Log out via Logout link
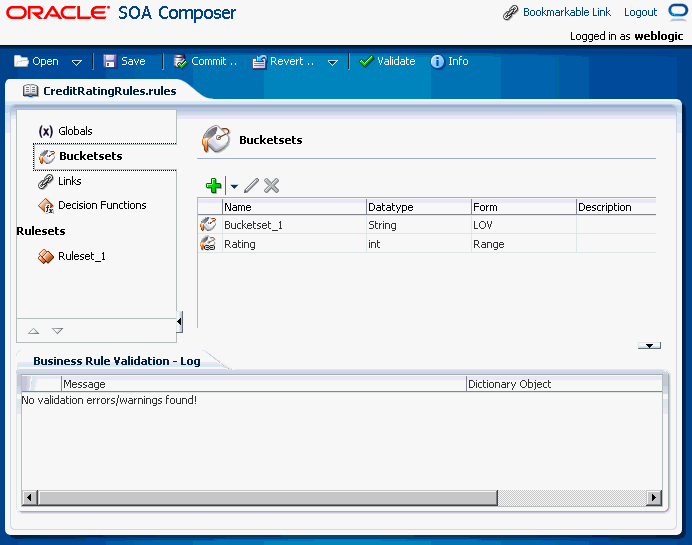Image resolution: width=692 pixels, height=545 pixels. [x=640, y=12]
